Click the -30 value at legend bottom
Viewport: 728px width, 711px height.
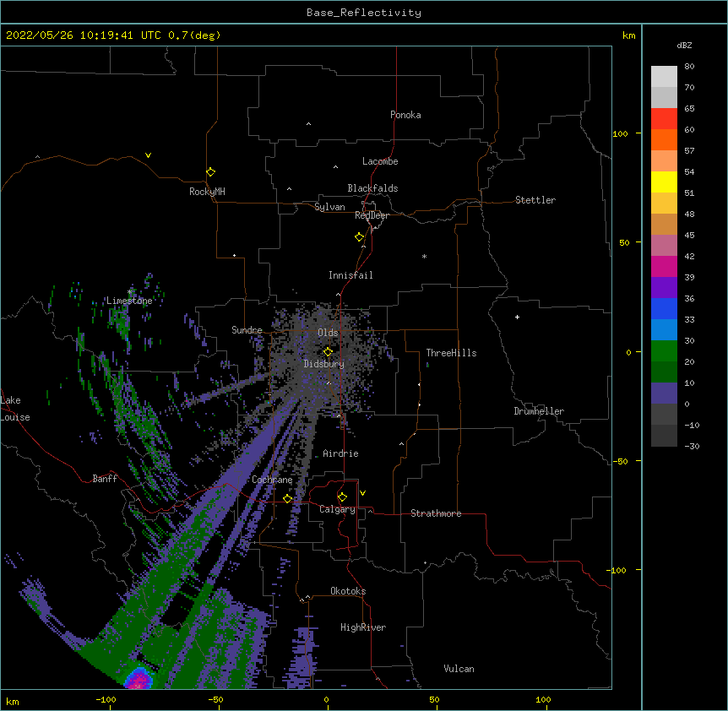pyautogui.click(x=692, y=446)
